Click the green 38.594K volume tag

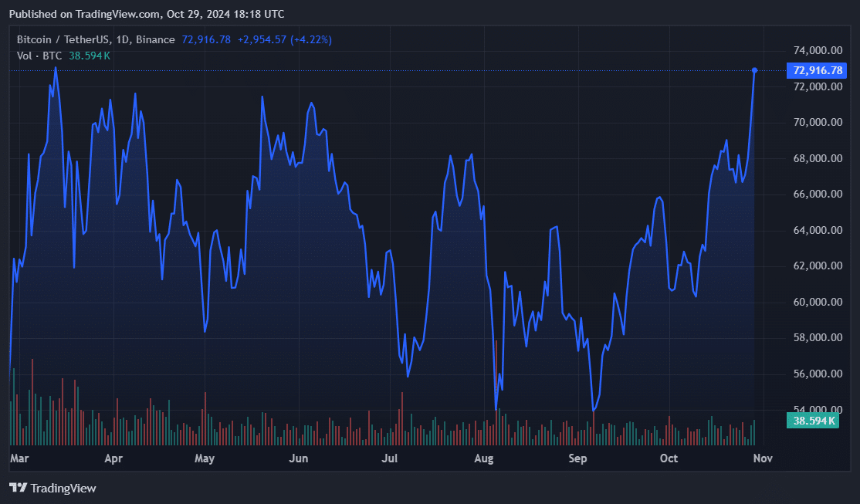812,421
